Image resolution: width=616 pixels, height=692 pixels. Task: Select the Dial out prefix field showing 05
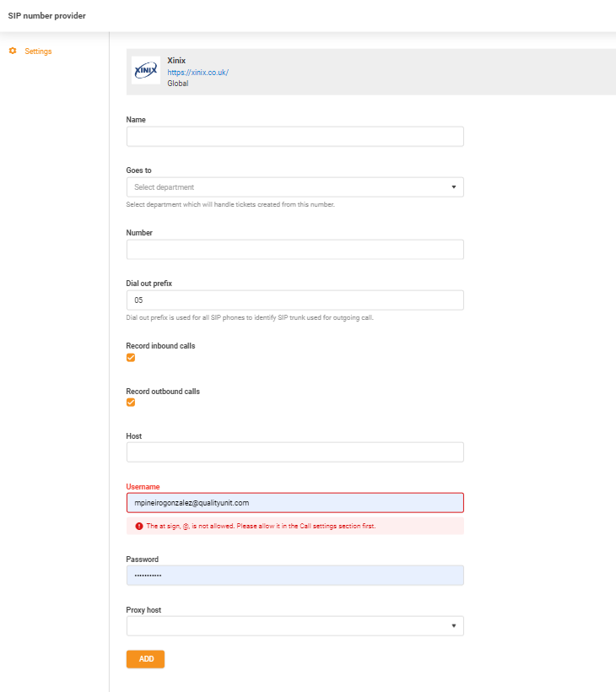point(294,300)
